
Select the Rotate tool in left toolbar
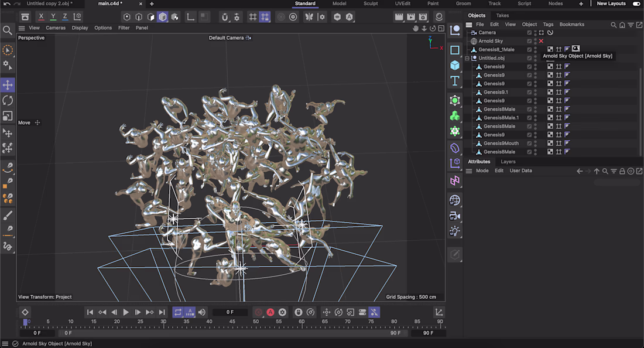(x=8, y=101)
